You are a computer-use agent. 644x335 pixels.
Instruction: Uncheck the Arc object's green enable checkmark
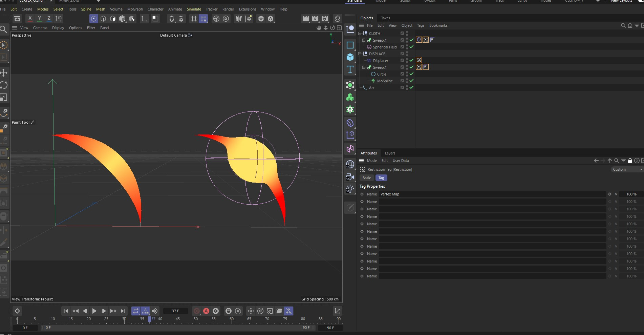[x=411, y=87]
